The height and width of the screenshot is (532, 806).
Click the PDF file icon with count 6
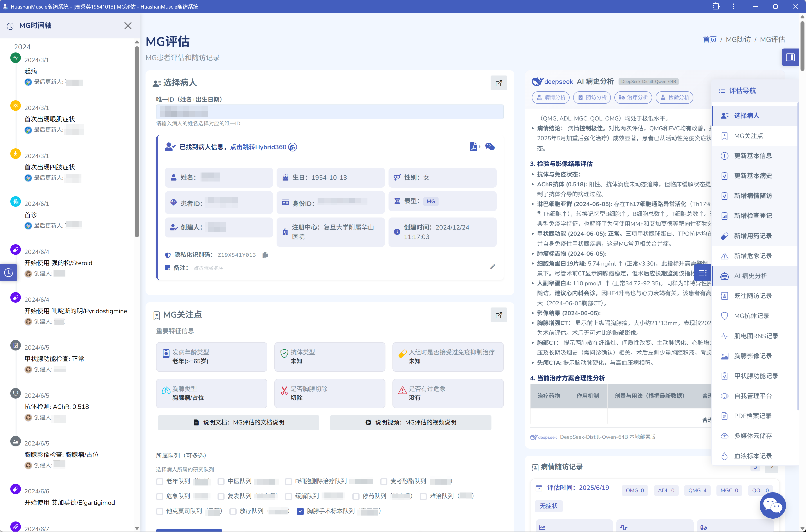473,147
